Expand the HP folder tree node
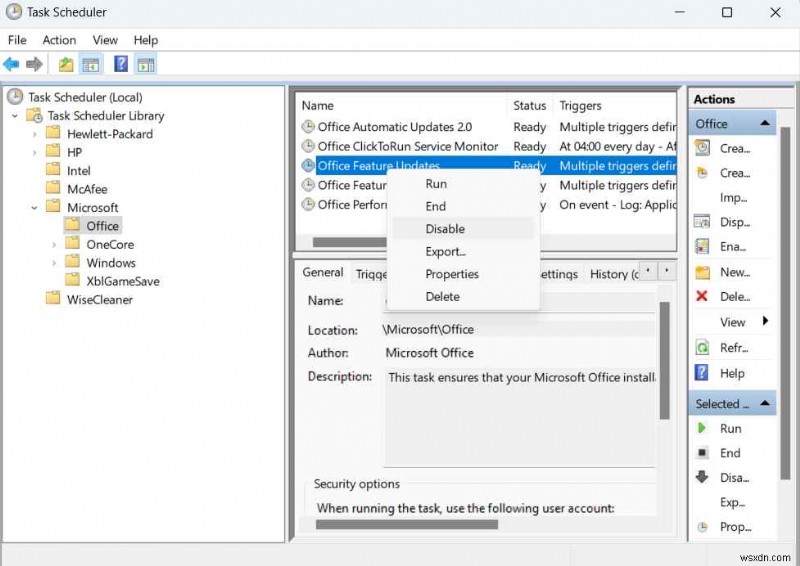The width and height of the screenshot is (800, 566). [34, 153]
